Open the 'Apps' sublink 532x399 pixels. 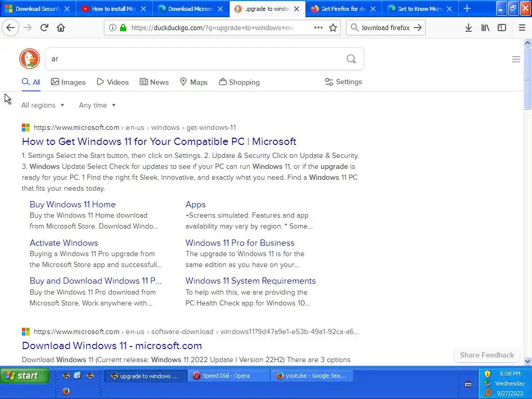point(195,204)
